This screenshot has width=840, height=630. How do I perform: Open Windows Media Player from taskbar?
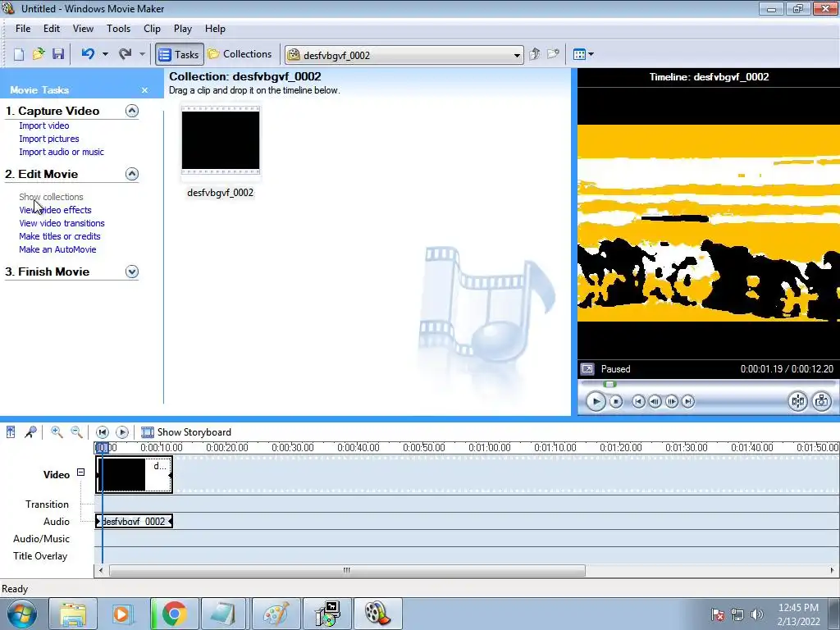(123, 614)
